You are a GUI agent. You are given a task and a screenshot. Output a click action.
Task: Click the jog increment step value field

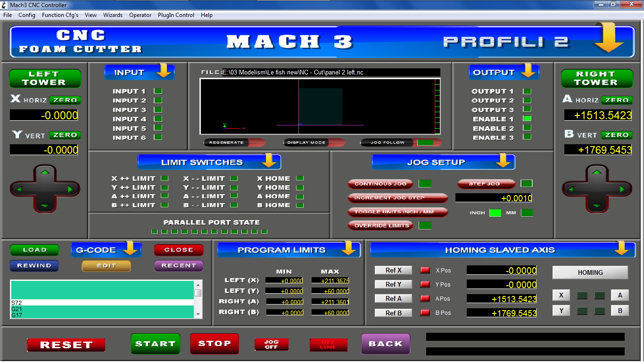494,198
